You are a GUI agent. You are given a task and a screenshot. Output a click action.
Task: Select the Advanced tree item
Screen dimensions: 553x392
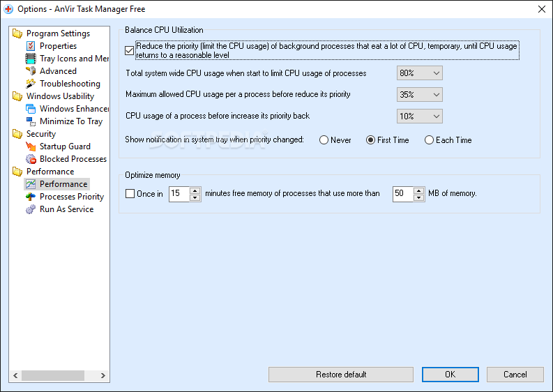tap(58, 71)
